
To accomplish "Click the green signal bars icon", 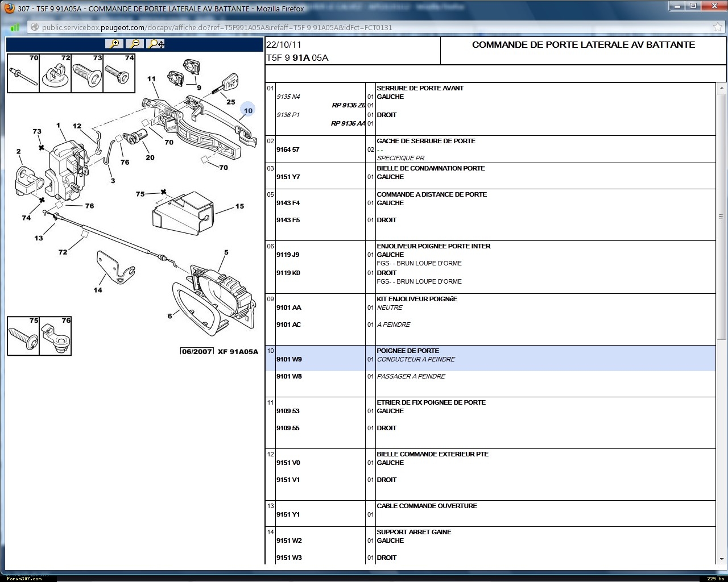I will tap(15, 27).
